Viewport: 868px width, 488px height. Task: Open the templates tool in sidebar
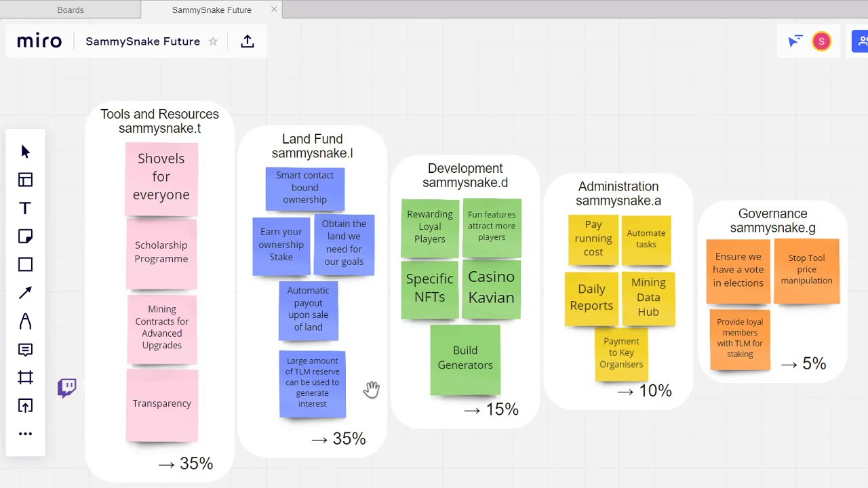(x=25, y=180)
